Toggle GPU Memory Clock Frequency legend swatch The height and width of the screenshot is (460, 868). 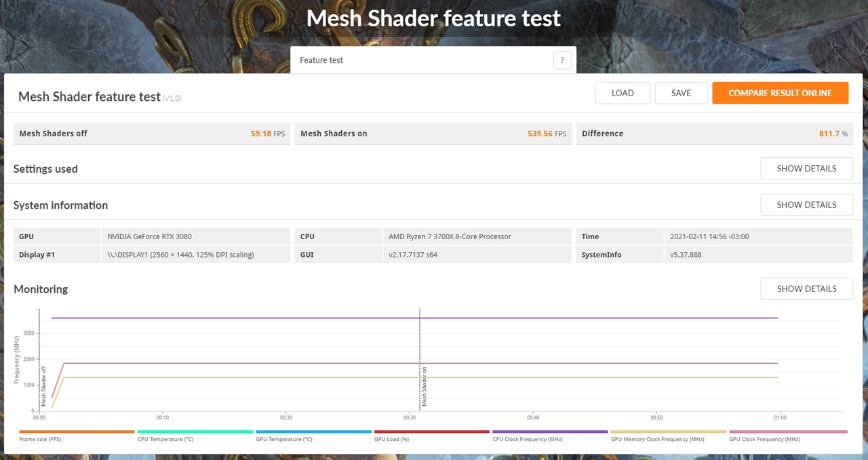click(x=669, y=432)
